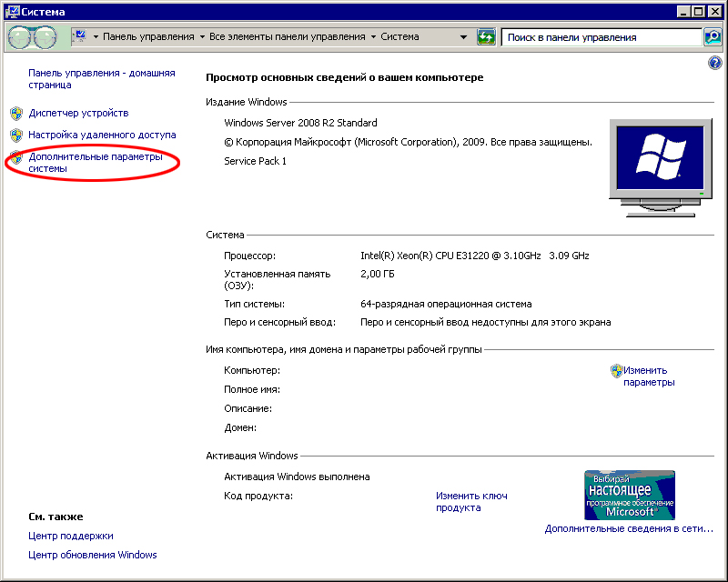This screenshot has width=728, height=582.
Task: Click the Код продукта label
Action: [258, 497]
